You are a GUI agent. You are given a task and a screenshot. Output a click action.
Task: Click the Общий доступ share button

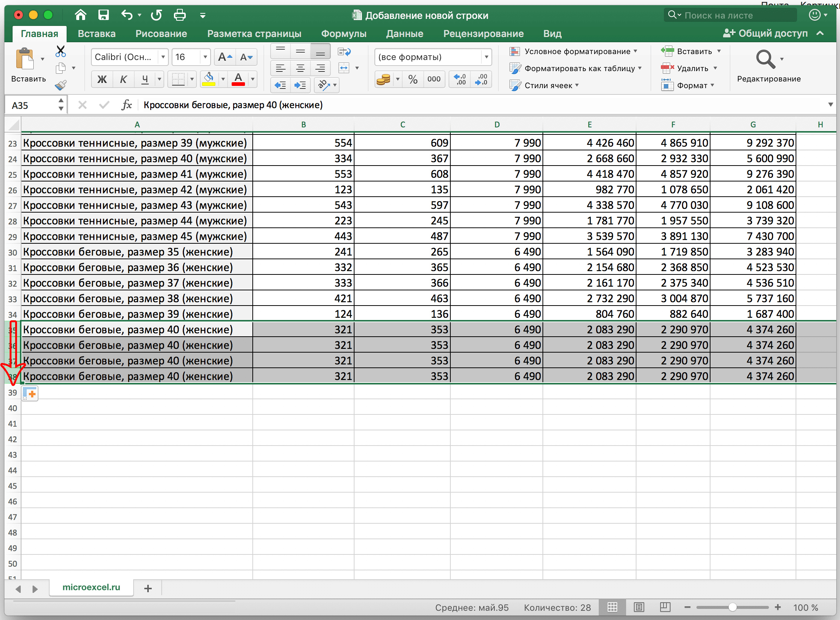pyautogui.click(x=766, y=33)
